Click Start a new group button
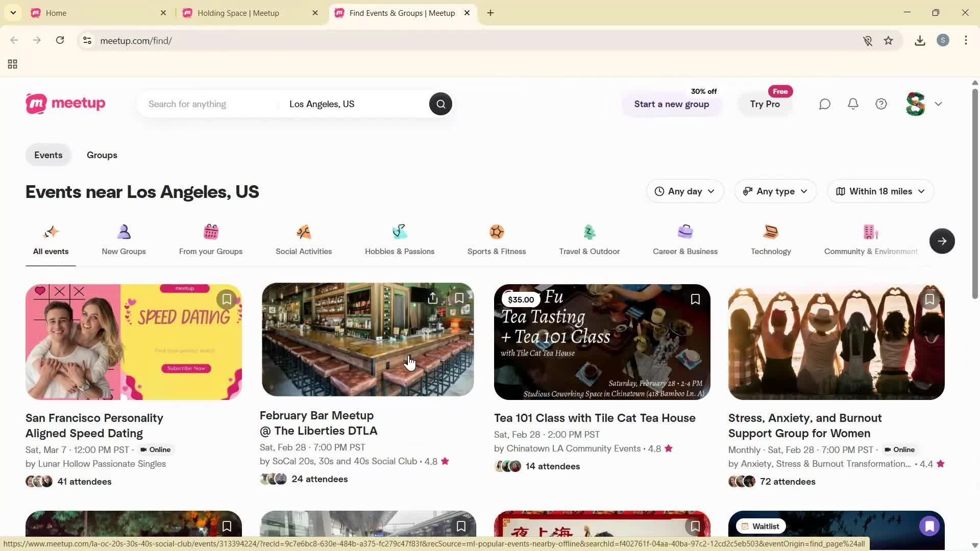The image size is (980, 551). (671, 104)
